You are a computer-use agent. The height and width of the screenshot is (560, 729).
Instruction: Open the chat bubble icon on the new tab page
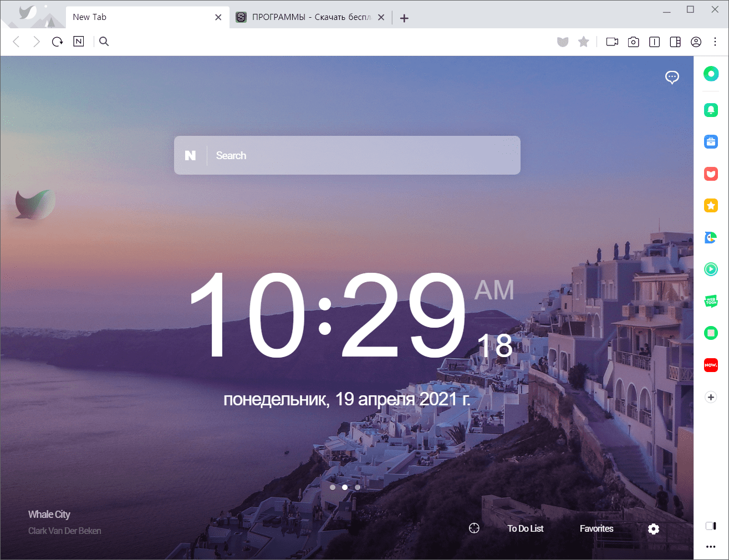(672, 77)
